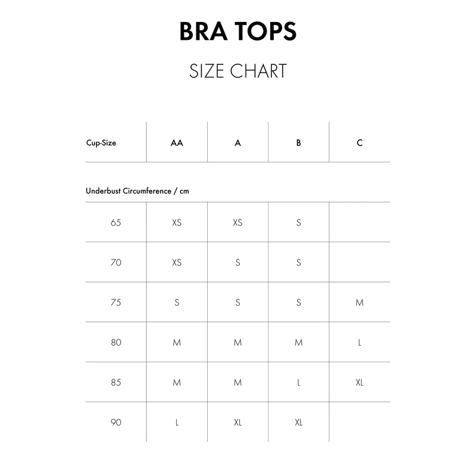Image resolution: width=476 pixels, height=476 pixels.
Task: Select XS for 65 underbust, AA cup
Action: 177,223
